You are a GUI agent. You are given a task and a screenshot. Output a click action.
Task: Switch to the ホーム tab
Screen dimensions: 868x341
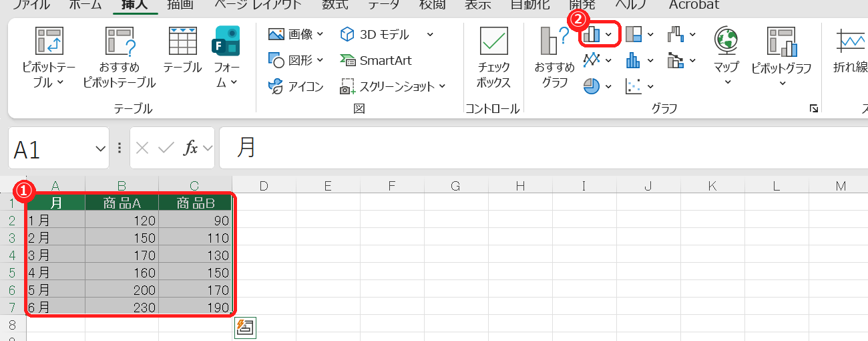click(85, 5)
